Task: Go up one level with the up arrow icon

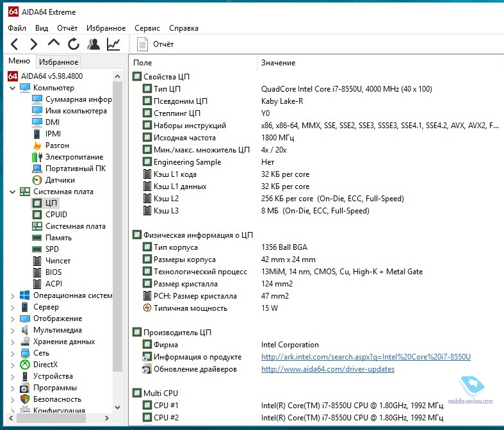Action: (54, 42)
